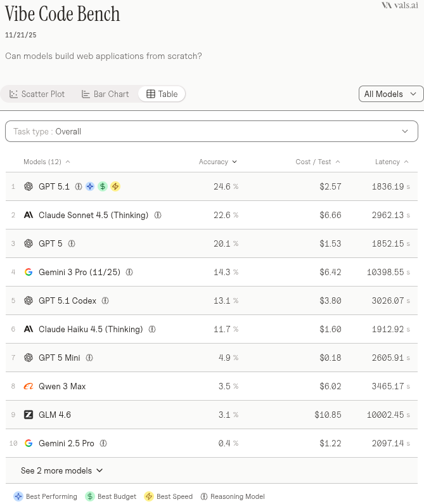Open the Gemini 3 Pro (11/25) entry
Image resolution: width=424 pixels, height=504 pixels.
(79, 272)
